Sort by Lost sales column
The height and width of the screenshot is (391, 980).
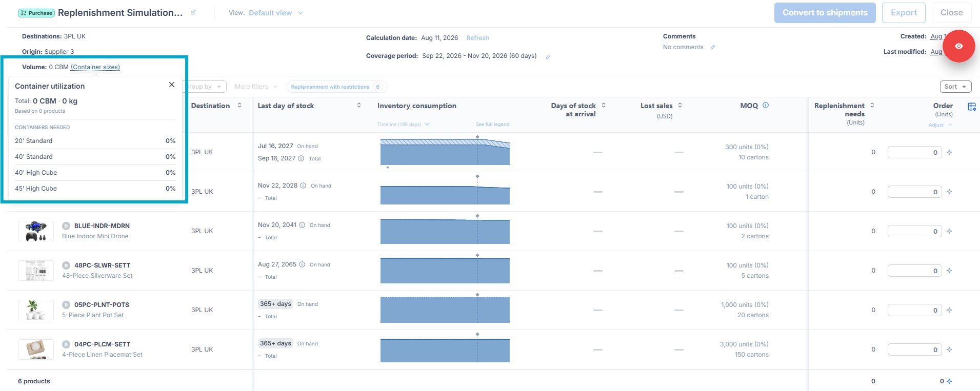[x=680, y=105]
